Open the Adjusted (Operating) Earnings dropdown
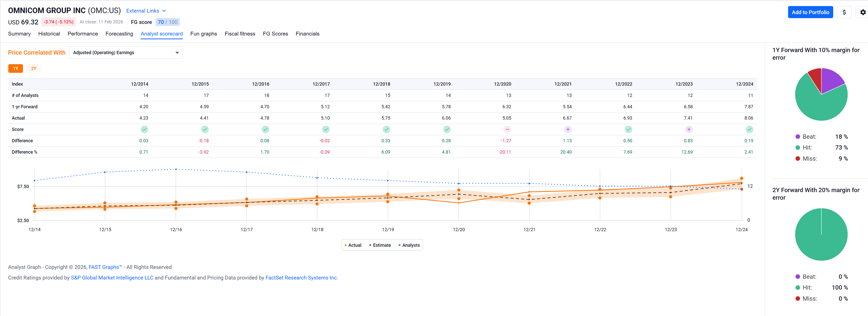Screen dimensions: 868x316 point(126,52)
